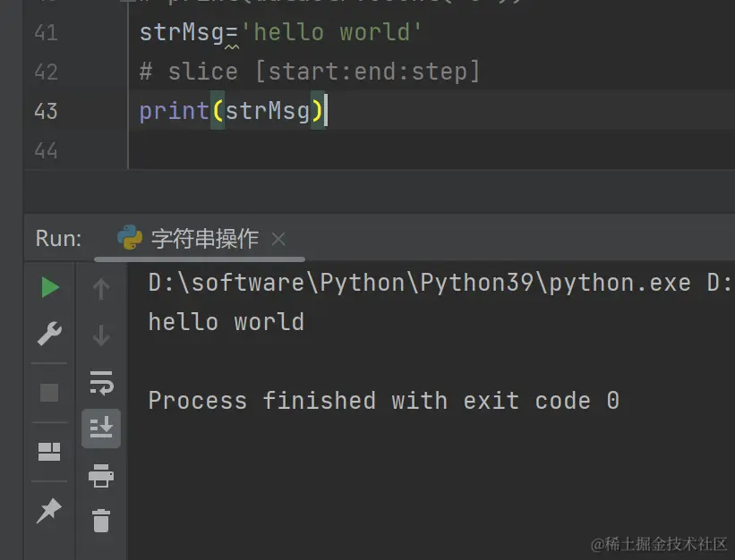Image resolution: width=735 pixels, height=560 pixels.
Task: Toggle scroll to end of console
Action: tap(101, 428)
